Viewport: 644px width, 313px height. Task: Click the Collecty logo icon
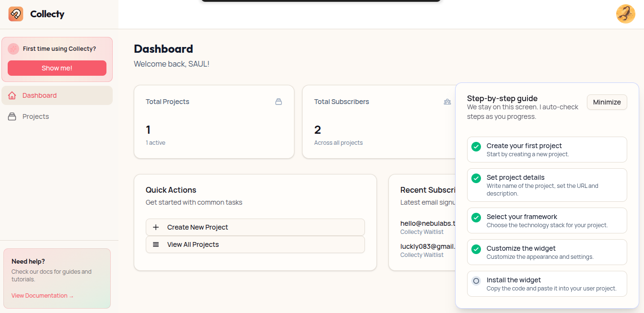pos(15,14)
